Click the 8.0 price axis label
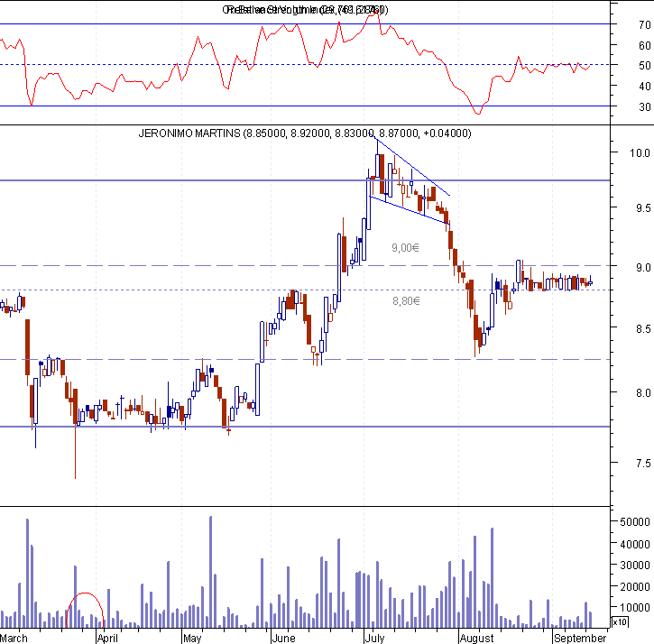 (x=643, y=392)
